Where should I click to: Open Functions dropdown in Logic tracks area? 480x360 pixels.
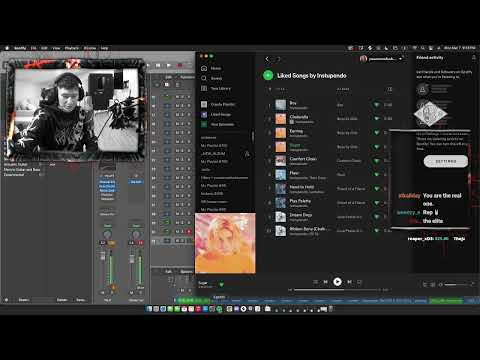click(187, 77)
